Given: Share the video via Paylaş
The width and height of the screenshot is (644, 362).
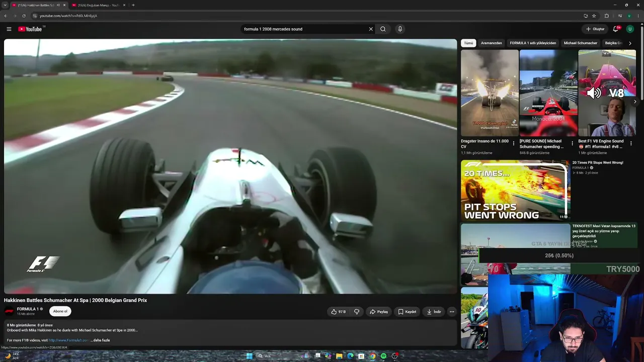Looking at the screenshot, I should (x=379, y=312).
